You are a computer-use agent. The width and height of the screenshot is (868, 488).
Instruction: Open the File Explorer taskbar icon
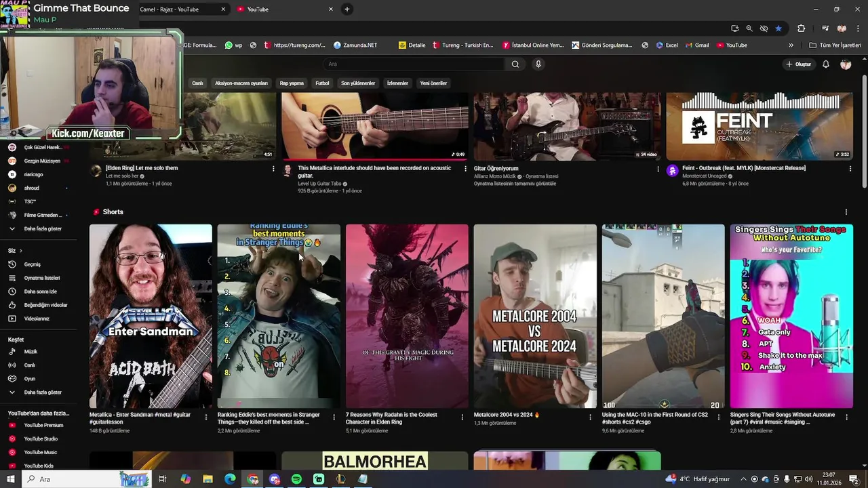click(x=208, y=479)
